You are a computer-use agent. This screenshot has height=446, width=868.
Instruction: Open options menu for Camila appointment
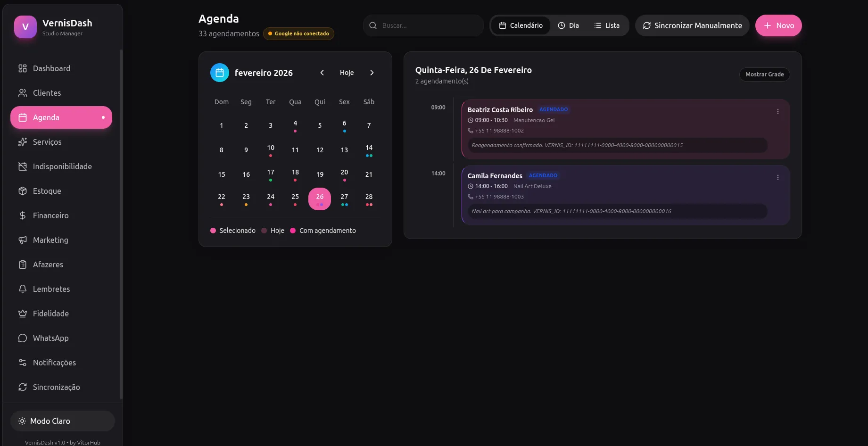point(778,177)
